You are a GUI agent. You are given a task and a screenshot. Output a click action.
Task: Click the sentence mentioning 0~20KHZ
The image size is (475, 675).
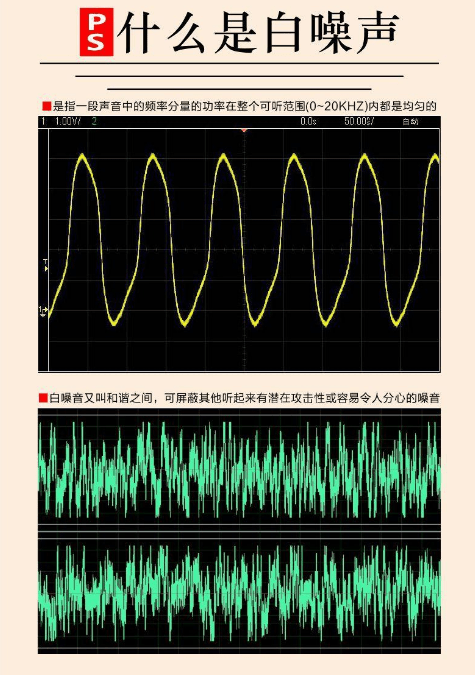pyautogui.click(x=244, y=106)
